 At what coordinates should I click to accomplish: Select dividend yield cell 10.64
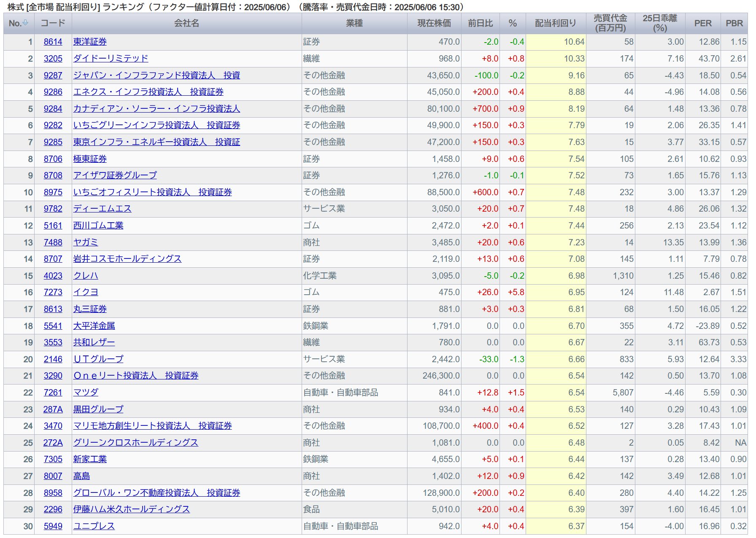coord(556,42)
